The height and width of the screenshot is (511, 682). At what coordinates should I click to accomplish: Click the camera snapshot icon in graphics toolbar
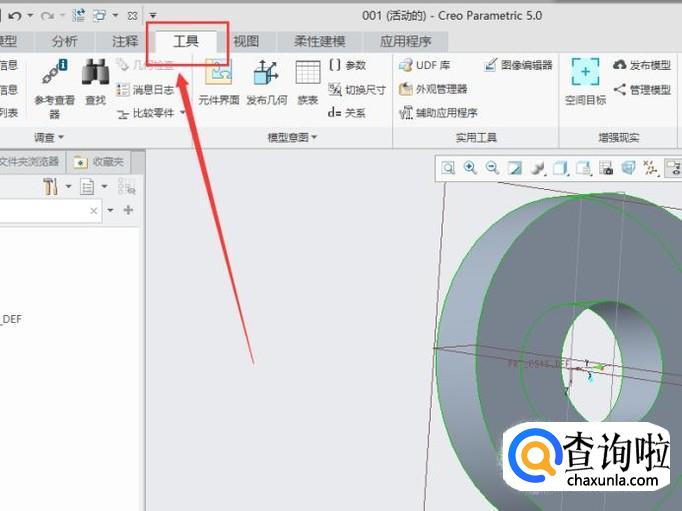(x=606, y=168)
